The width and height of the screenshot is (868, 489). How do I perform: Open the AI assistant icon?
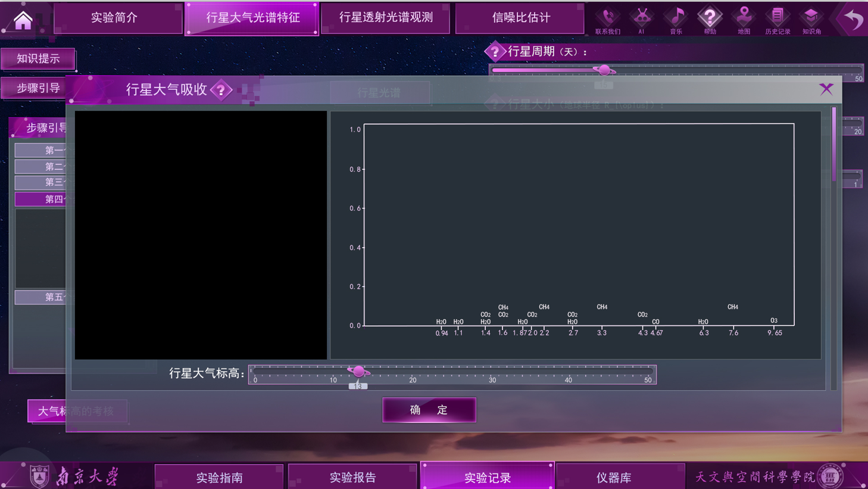[642, 17]
